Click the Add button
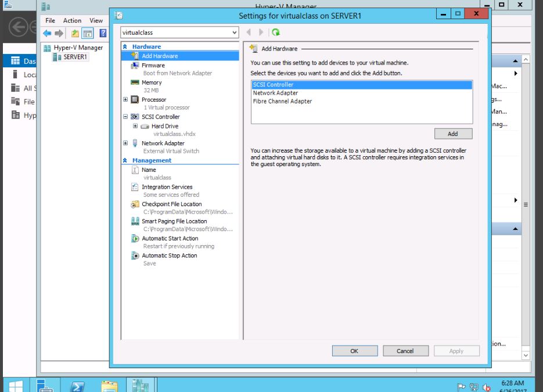543x392 pixels. (x=453, y=134)
